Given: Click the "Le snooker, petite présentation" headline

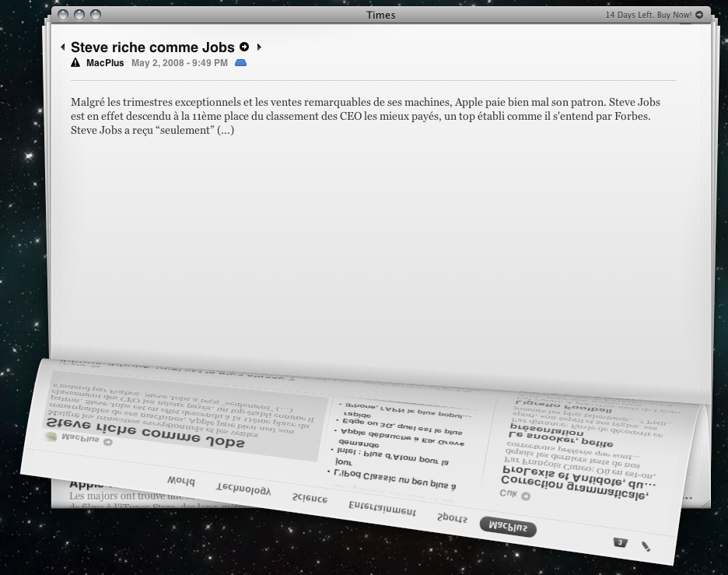Looking at the screenshot, I should tap(562, 436).
